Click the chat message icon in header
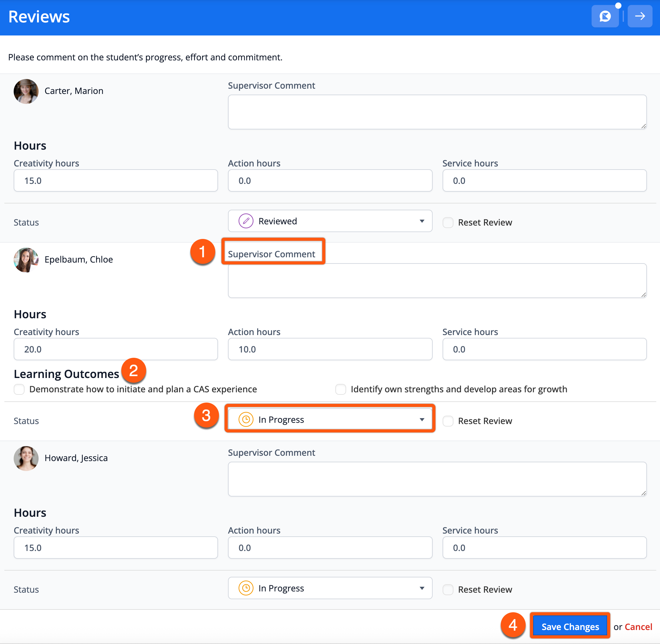Screen dimensions: 660x644 point(605,16)
